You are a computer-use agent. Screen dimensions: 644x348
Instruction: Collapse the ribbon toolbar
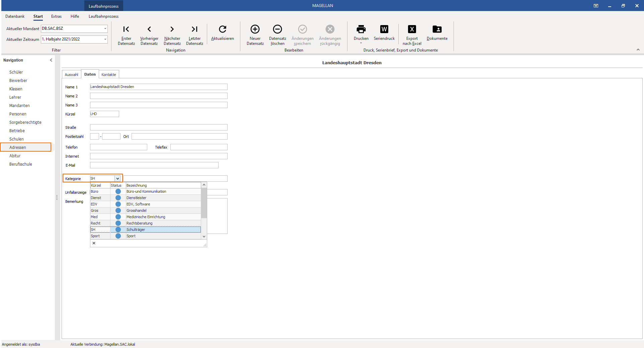tap(638, 50)
